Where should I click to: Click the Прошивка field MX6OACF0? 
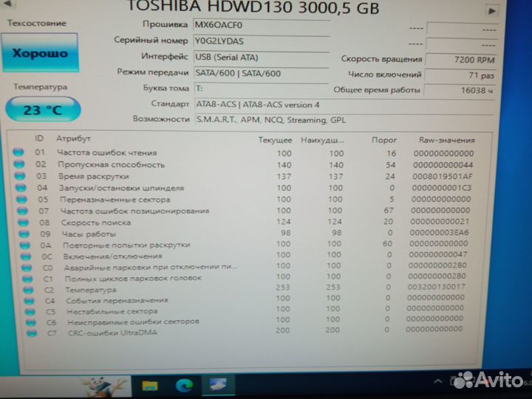click(x=261, y=25)
